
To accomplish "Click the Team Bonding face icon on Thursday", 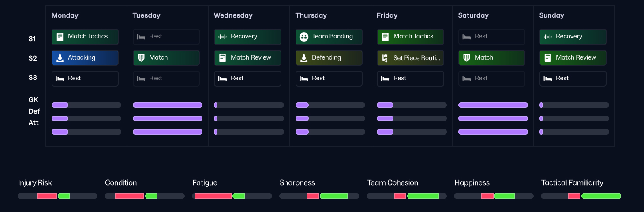I will tap(303, 37).
